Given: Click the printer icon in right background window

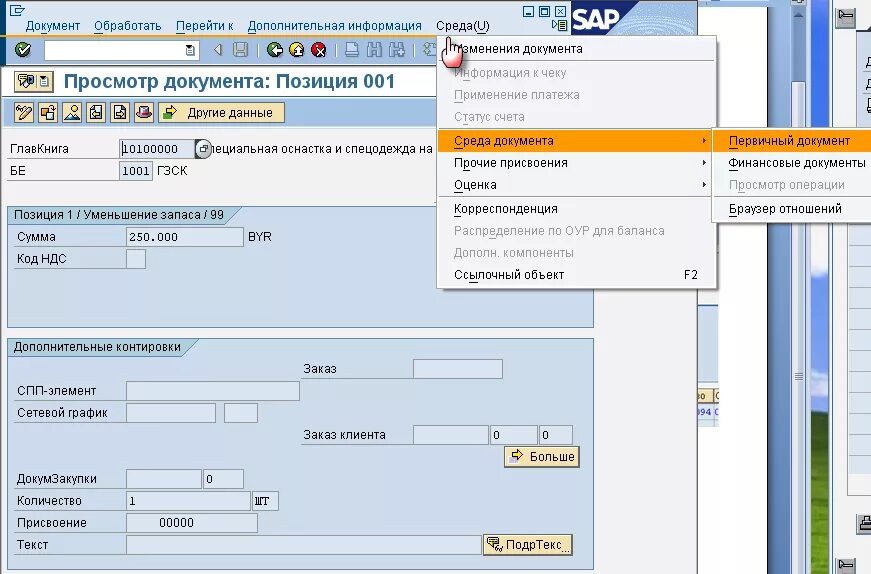Looking at the screenshot, I should [x=864, y=523].
